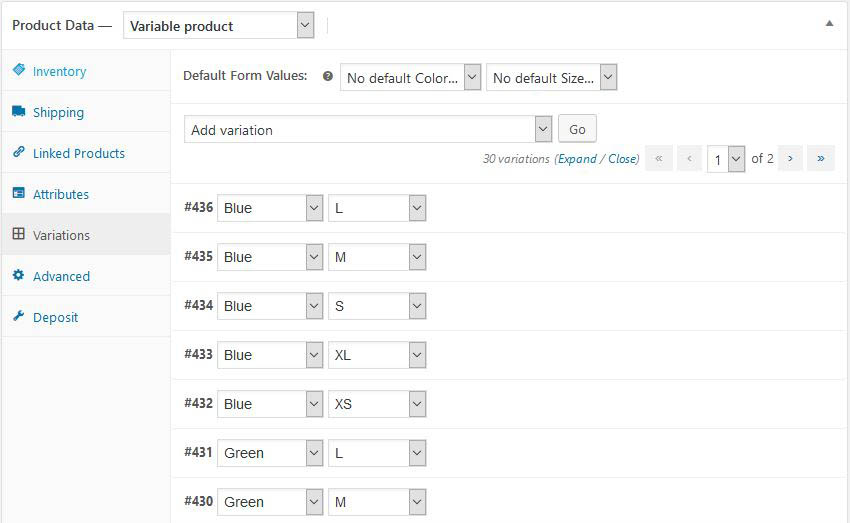The image size is (850, 523).
Task: Open the No default Color dropdown
Action: tap(411, 77)
